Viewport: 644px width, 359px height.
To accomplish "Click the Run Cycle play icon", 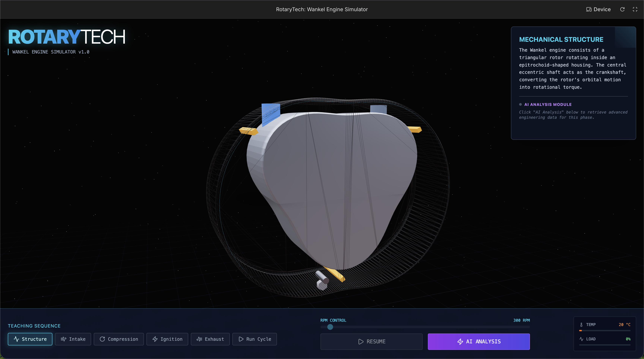I will pyautogui.click(x=241, y=339).
